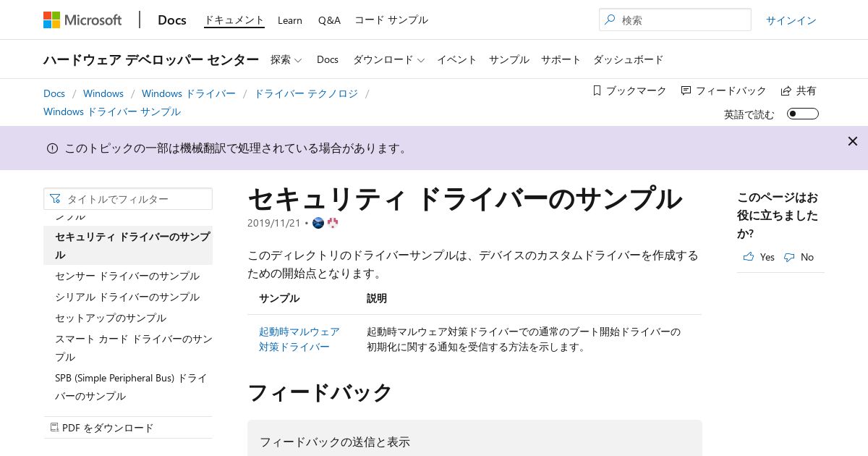Open the サンプル navigation item
Screen dimensions: 868x456
click(509, 59)
